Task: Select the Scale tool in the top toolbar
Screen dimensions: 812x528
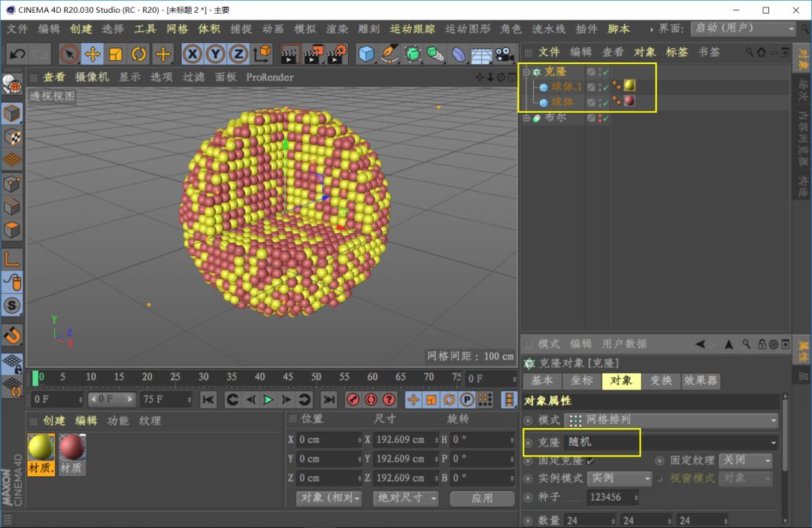Action: click(x=116, y=54)
